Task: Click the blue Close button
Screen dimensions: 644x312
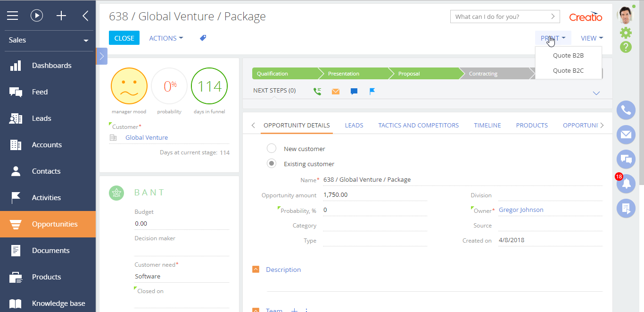Action: tap(124, 38)
